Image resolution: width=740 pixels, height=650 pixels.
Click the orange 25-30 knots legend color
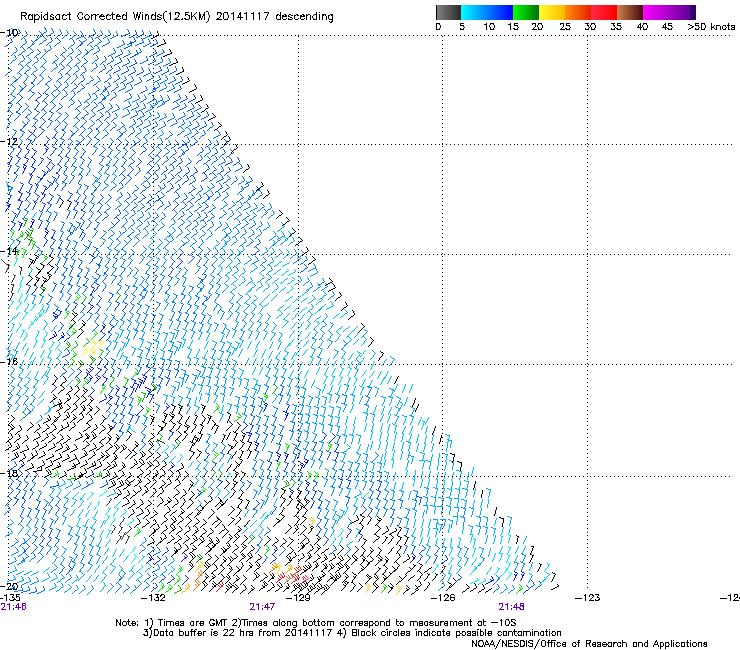(578, 12)
